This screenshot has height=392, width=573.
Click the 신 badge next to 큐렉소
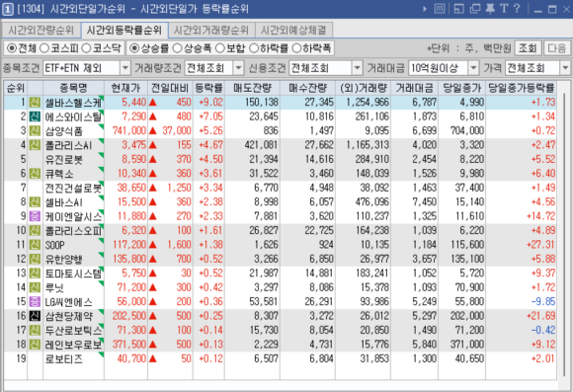click(35, 174)
